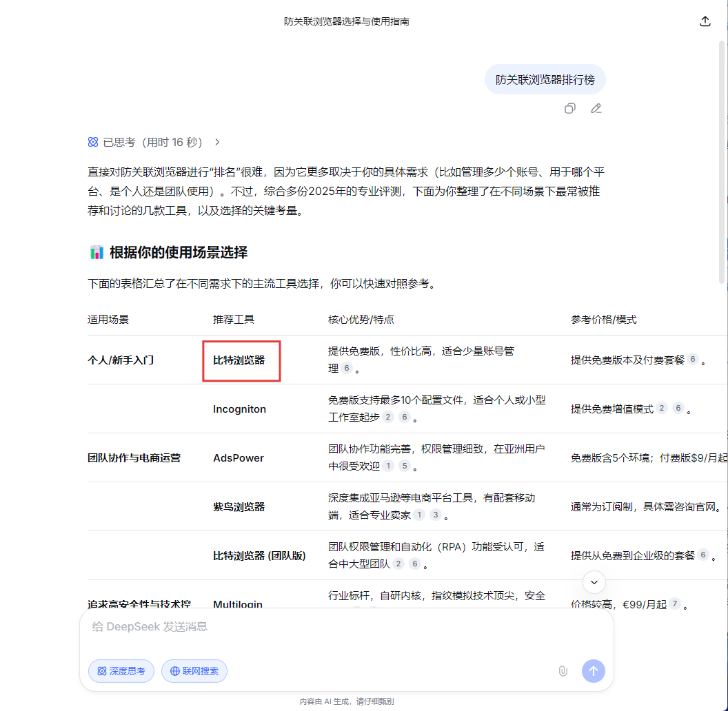Click the 紫鸟浏览器 table entry
The width and height of the screenshot is (728, 711).
[239, 506]
